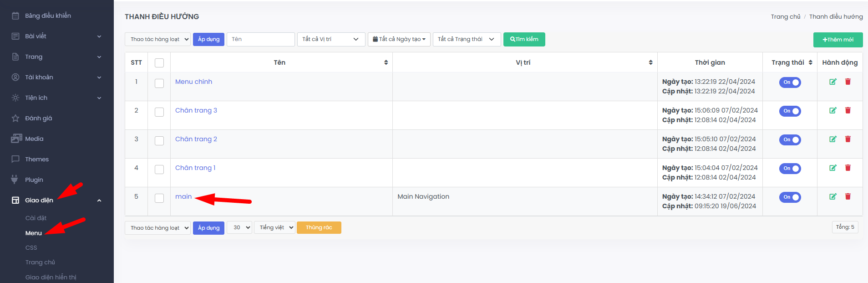Expand the Tài khoản submenu chevron
This screenshot has height=283, width=868.
[99, 77]
